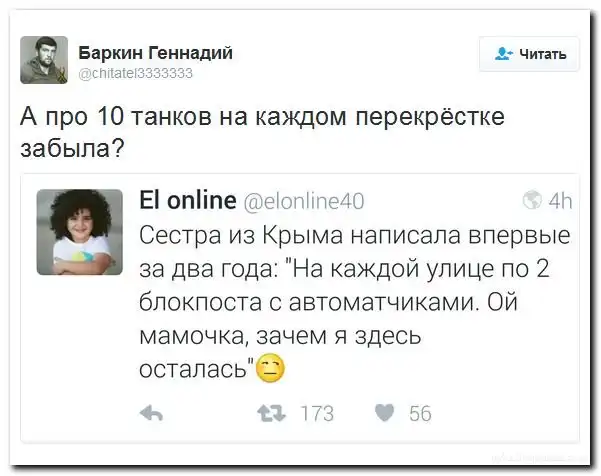This screenshot has height=476, width=601.
Task: Click the 4h timestamp
Action: pyautogui.click(x=558, y=199)
